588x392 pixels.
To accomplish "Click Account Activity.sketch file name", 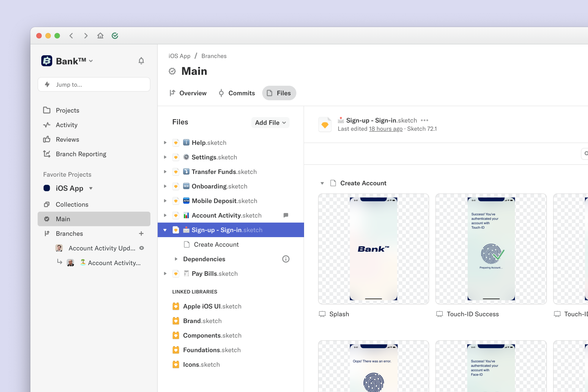I will [x=226, y=215].
